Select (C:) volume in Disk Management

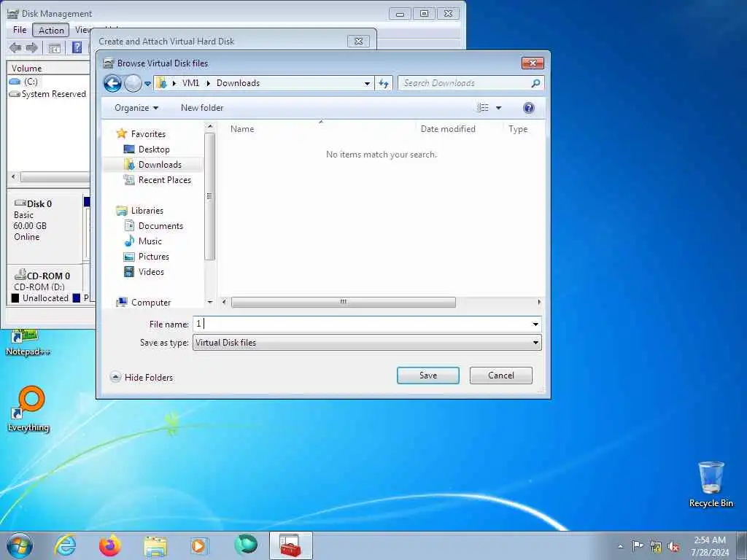tap(24, 82)
